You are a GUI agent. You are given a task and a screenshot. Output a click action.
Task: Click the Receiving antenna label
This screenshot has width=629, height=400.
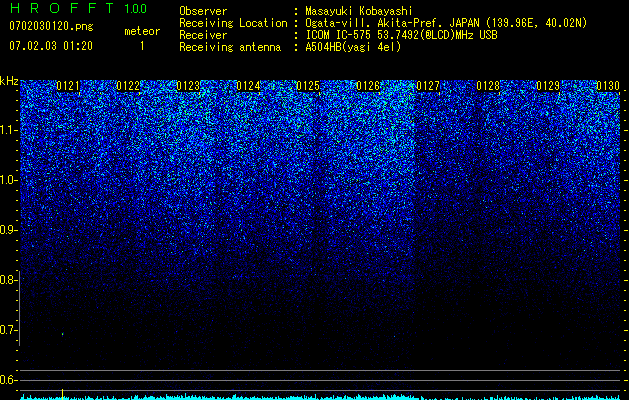(x=230, y=47)
